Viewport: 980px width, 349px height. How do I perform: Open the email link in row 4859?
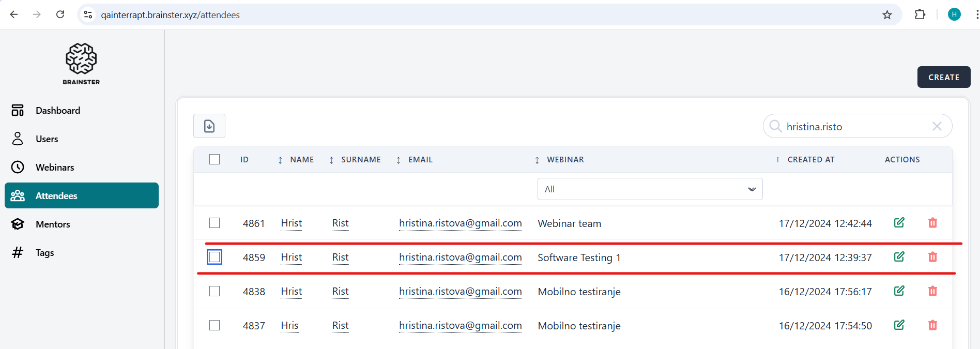point(460,257)
